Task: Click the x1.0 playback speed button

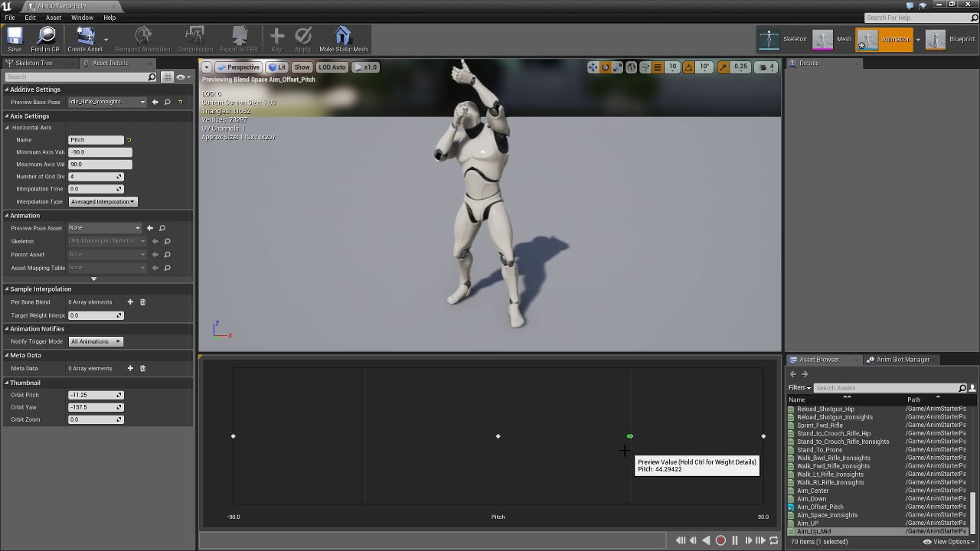Action: (366, 67)
